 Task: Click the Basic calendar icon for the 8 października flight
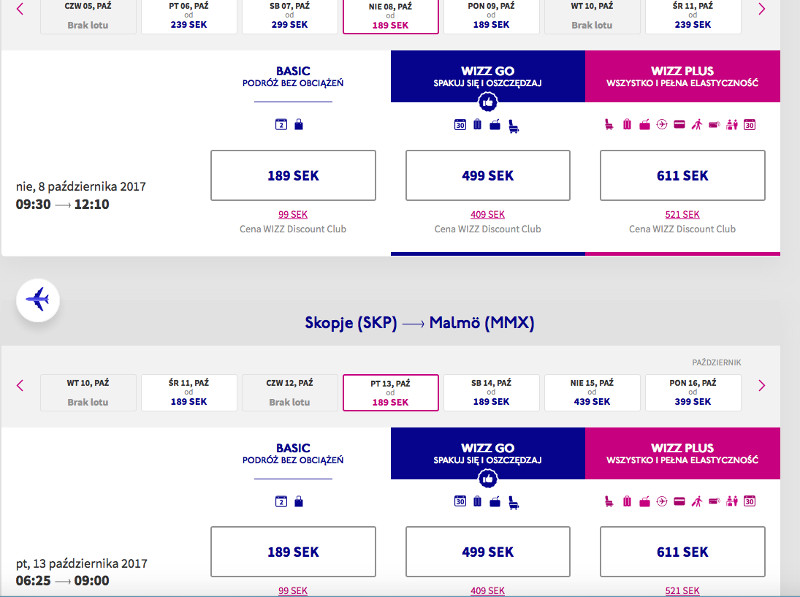pyautogui.click(x=281, y=125)
